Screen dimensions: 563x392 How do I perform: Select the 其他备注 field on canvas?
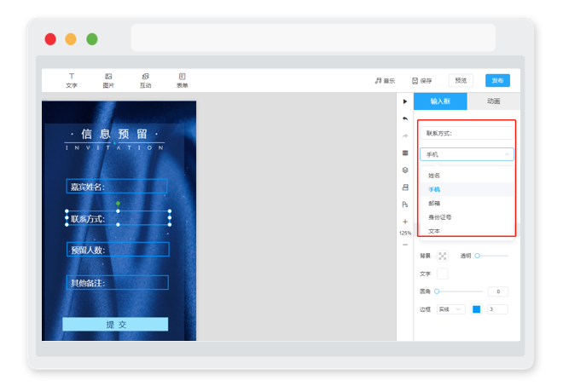coord(118,282)
